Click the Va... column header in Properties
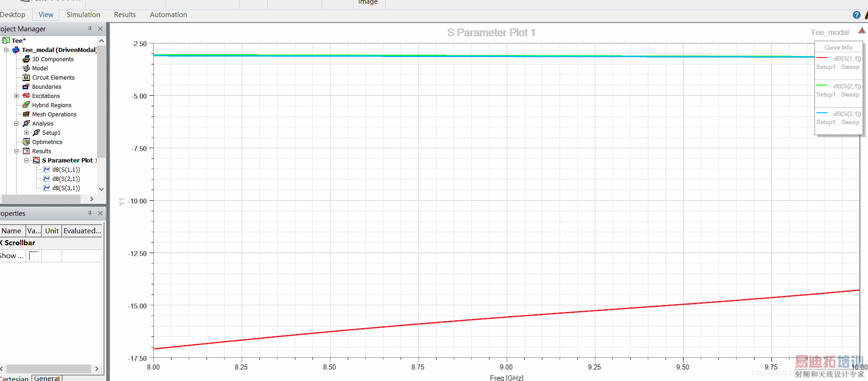The height and width of the screenshot is (381, 868). (34, 231)
